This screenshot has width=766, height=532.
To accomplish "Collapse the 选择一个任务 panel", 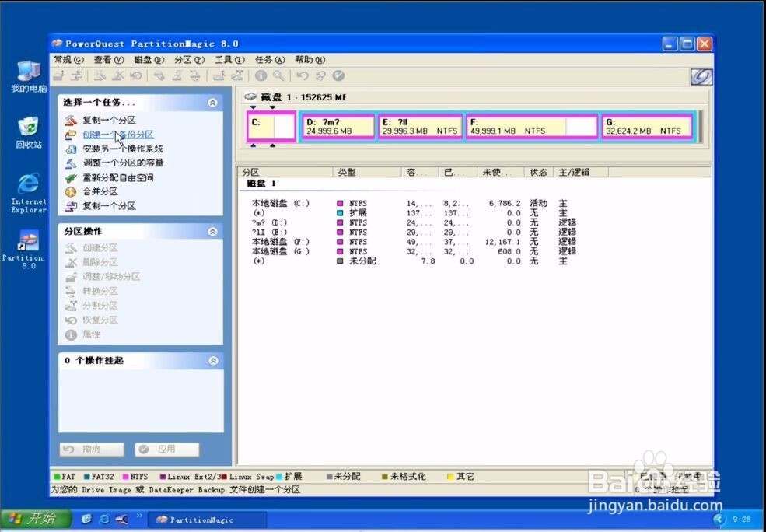I will point(212,103).
